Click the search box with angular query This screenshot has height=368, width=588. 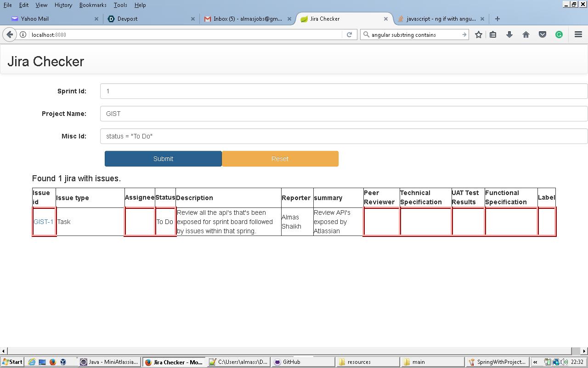pyautogui.click(x=413, y=34)
